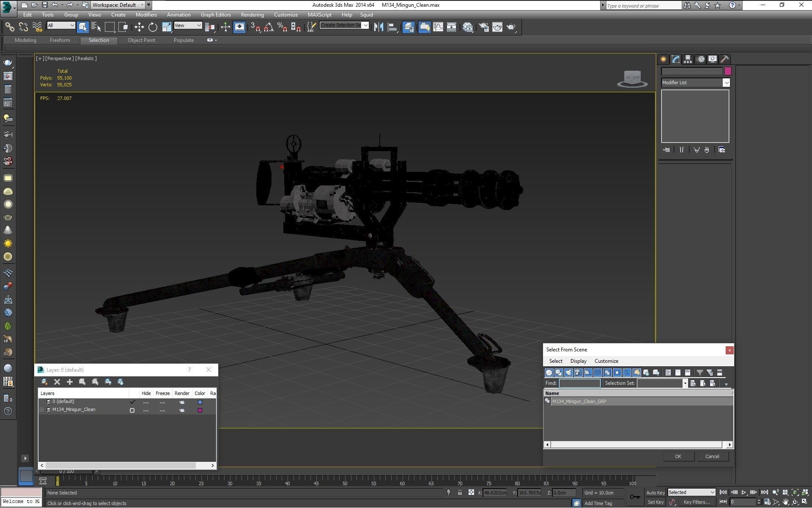Open the reference coordinate View dropdown

pyautogui.click(x=188, y=25)
